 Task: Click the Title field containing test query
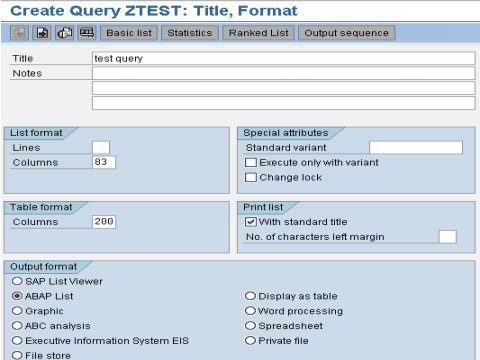pyautogui.click(x=284, y=58)
